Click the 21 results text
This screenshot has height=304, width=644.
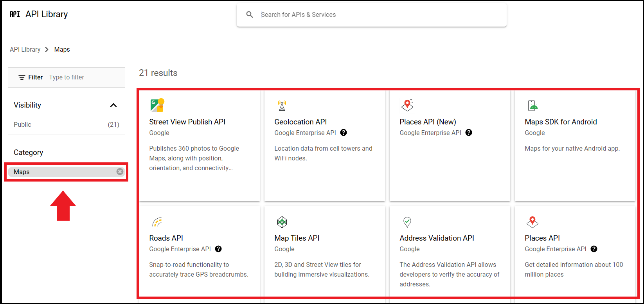pos(158,73)
